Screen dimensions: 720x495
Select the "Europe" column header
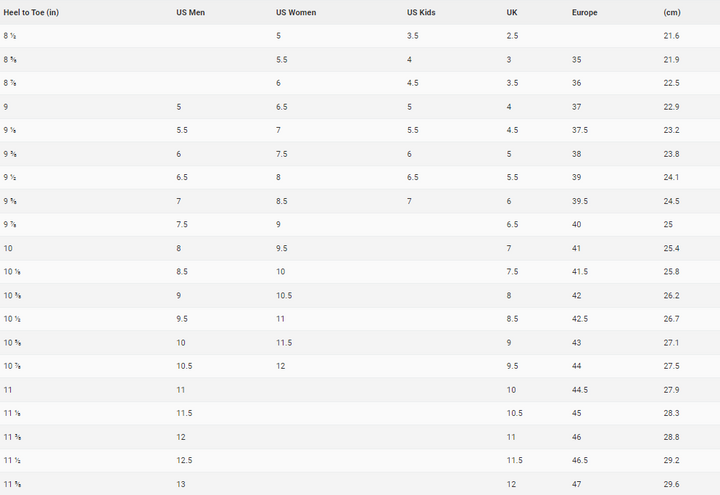pos(586,12)
